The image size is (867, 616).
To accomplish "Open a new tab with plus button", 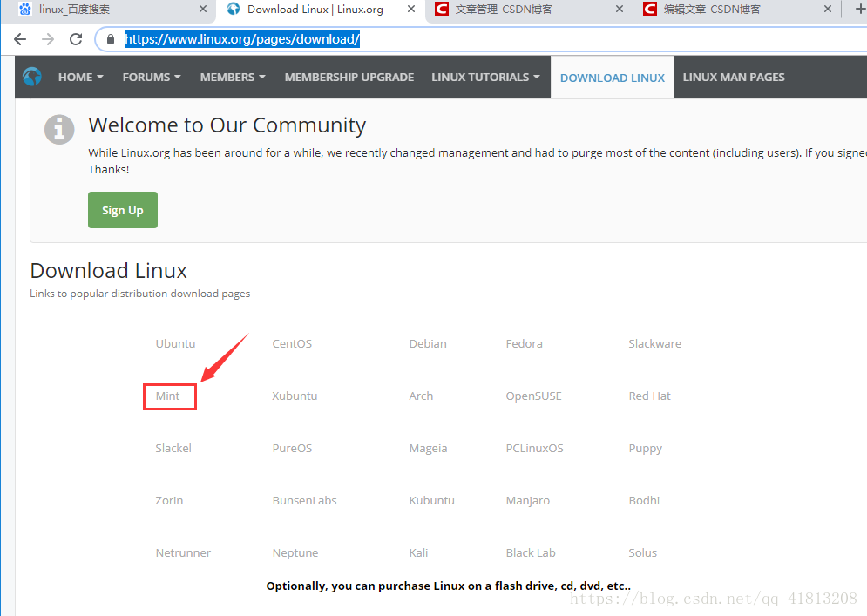I will [x=860, y=9].
